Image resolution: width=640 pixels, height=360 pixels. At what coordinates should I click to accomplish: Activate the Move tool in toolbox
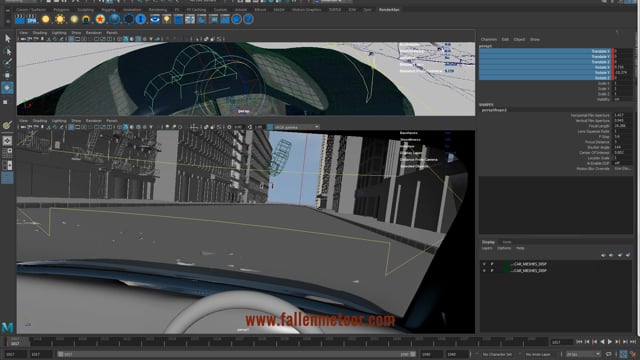tap(7, 75)
